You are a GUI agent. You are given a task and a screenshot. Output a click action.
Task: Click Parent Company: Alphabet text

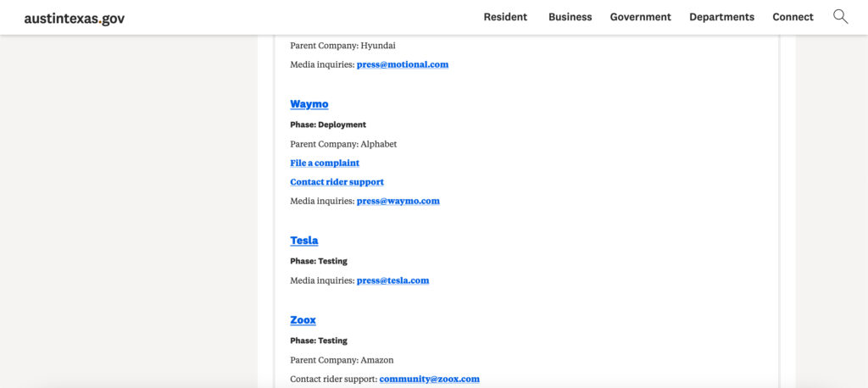click(343, 144)
